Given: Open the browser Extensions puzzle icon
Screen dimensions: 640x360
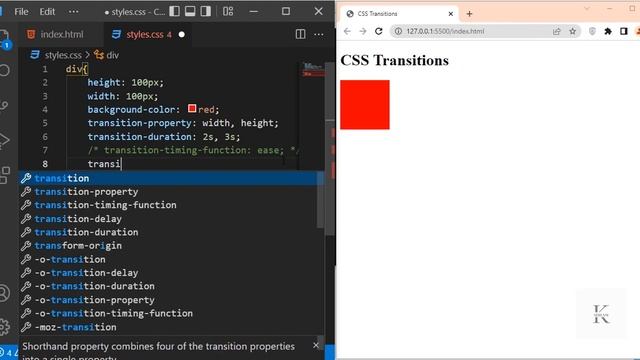Looking at the screenshot, I should click(608, 31).
